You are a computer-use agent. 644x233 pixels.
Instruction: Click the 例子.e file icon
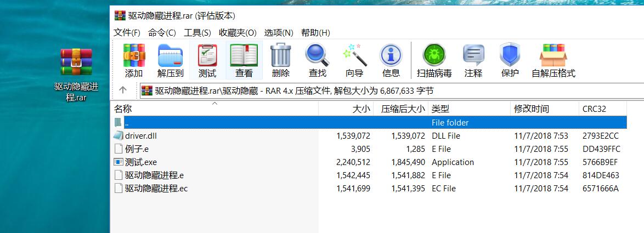pyautogui.click(x=118, y=149)
